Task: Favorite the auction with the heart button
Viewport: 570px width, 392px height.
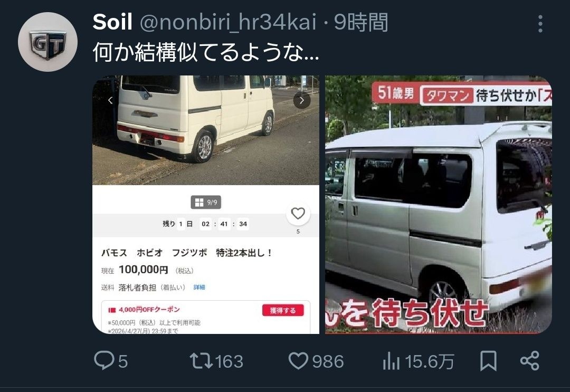Action: point(298,213)
